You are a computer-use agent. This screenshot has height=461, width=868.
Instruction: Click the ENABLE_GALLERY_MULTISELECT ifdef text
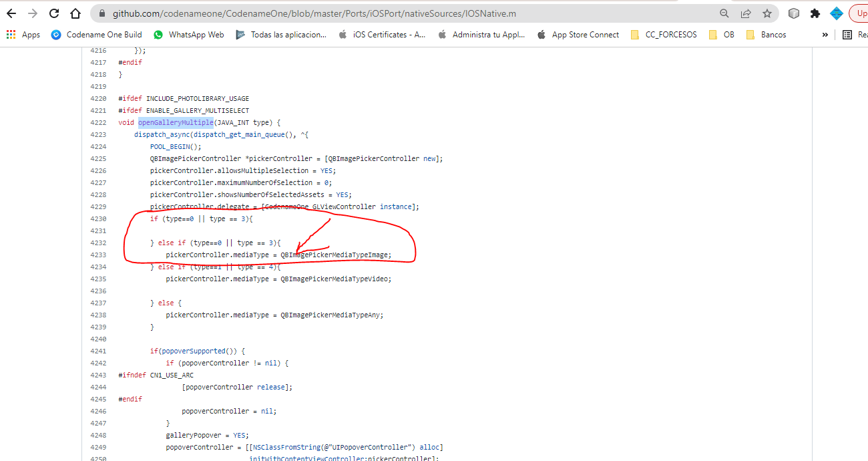[198, 110]
